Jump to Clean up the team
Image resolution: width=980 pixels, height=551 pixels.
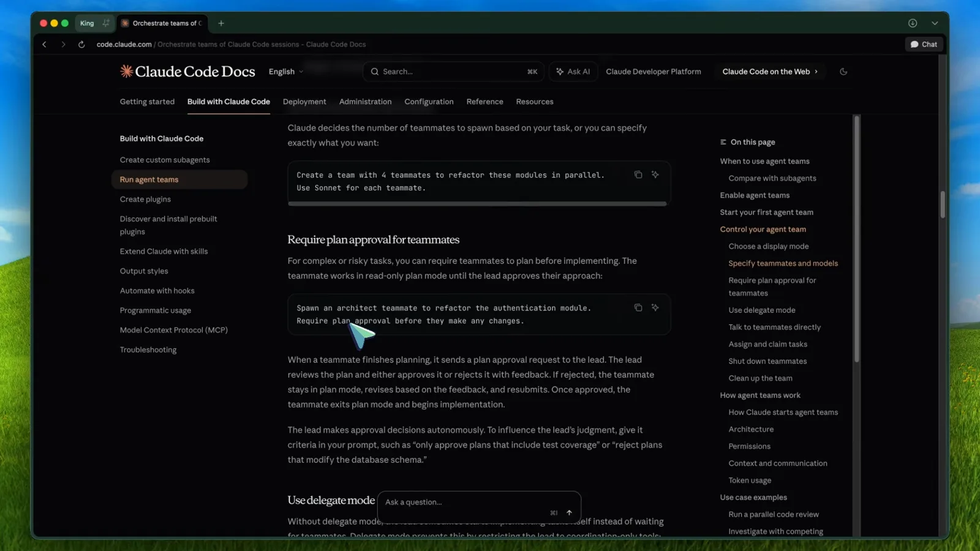click(x=761, y=378)
